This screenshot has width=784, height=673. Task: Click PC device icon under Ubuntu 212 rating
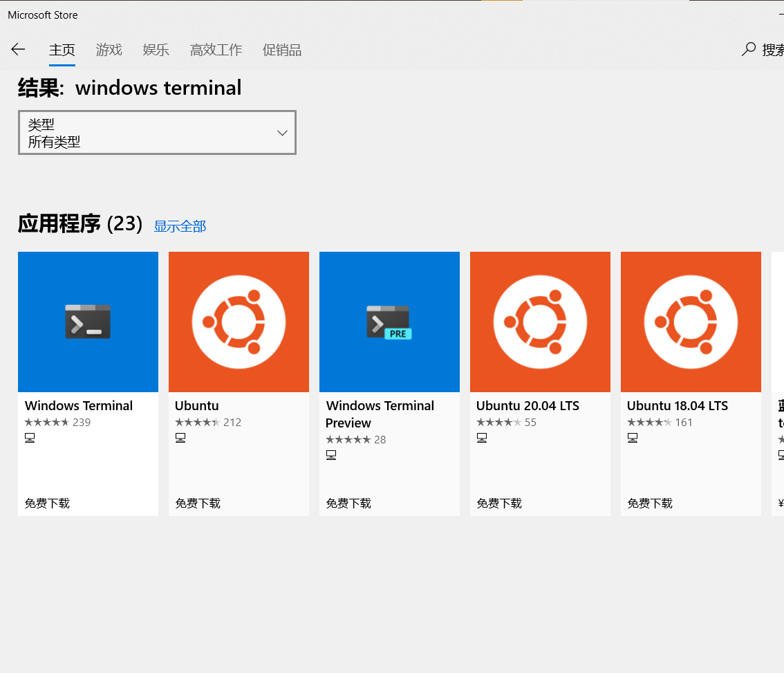[180, 438]
